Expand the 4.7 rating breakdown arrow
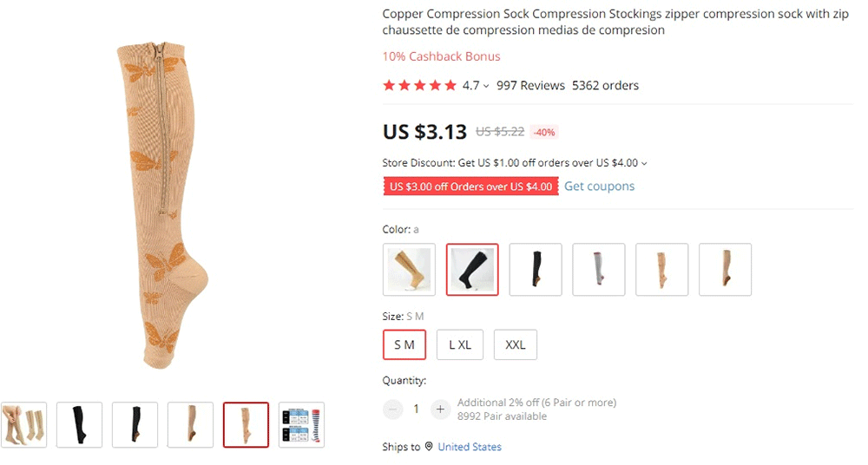 coord(486,86)
